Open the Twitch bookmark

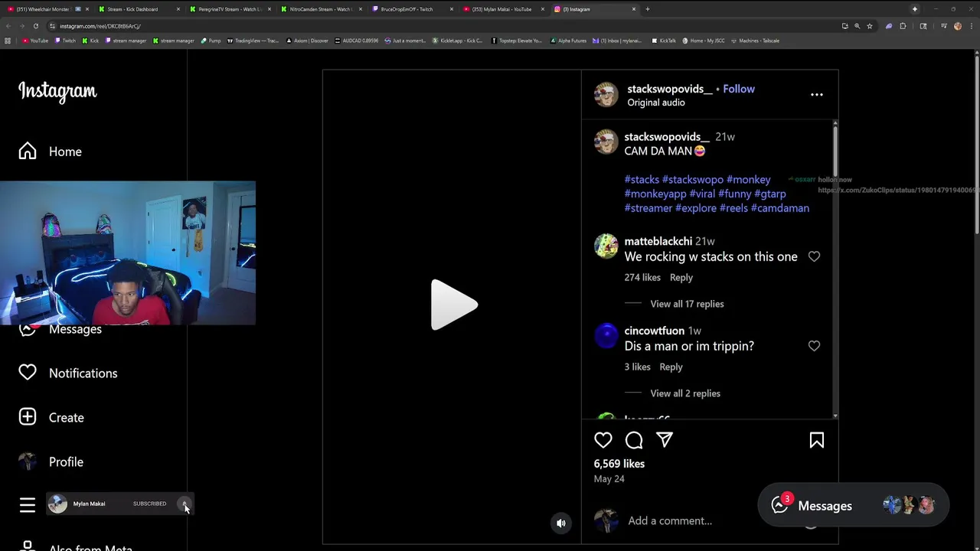[x=66, y=41]
